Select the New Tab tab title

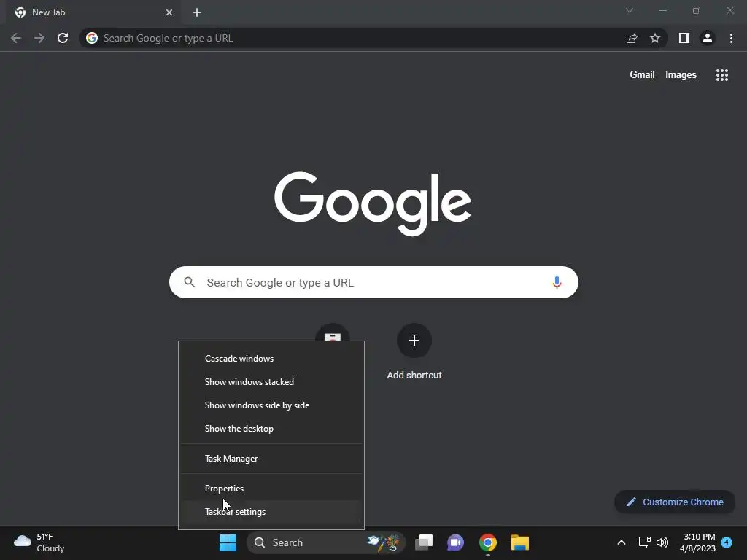pos(49,12)
